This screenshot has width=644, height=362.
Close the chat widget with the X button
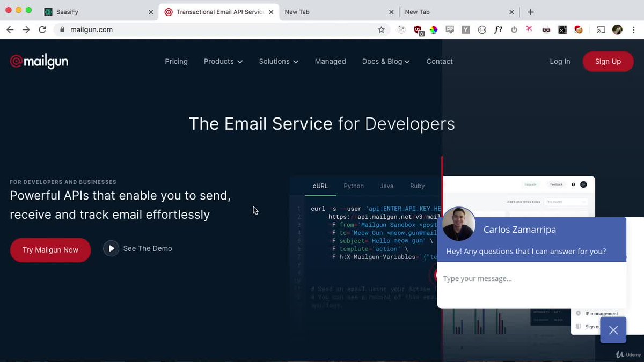(x=613, y=330)
